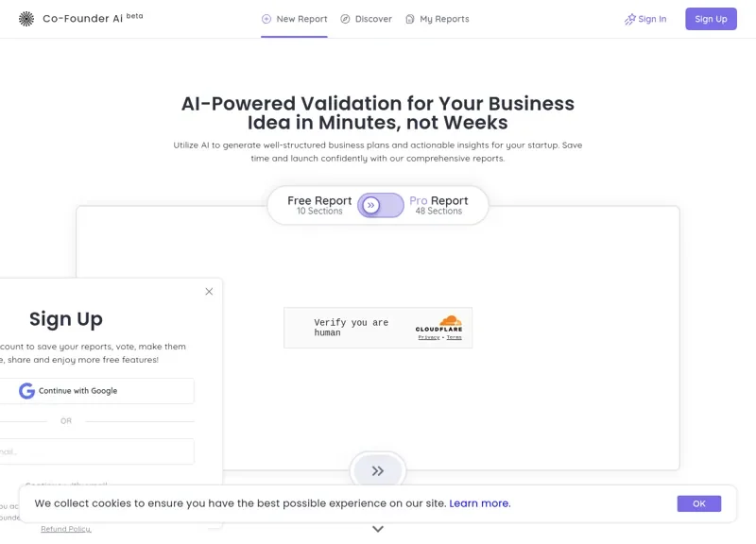The image size is (756, 544).
Task: Click the Co-Founder AI logo icon
Action: pos(26,18)
